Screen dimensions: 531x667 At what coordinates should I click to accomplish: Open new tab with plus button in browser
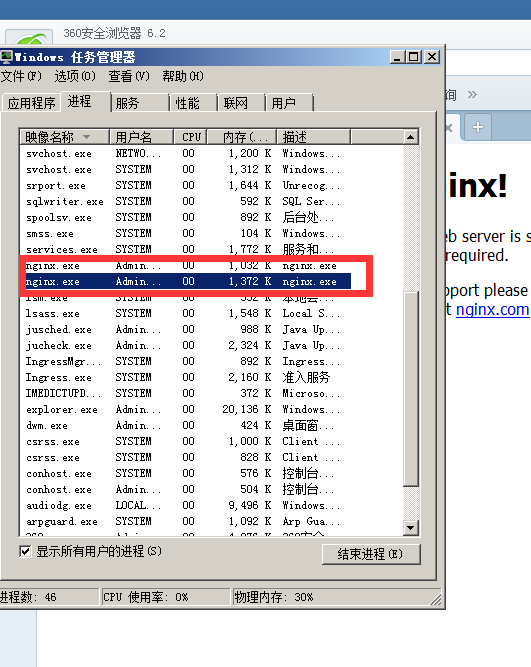[477, 127]
